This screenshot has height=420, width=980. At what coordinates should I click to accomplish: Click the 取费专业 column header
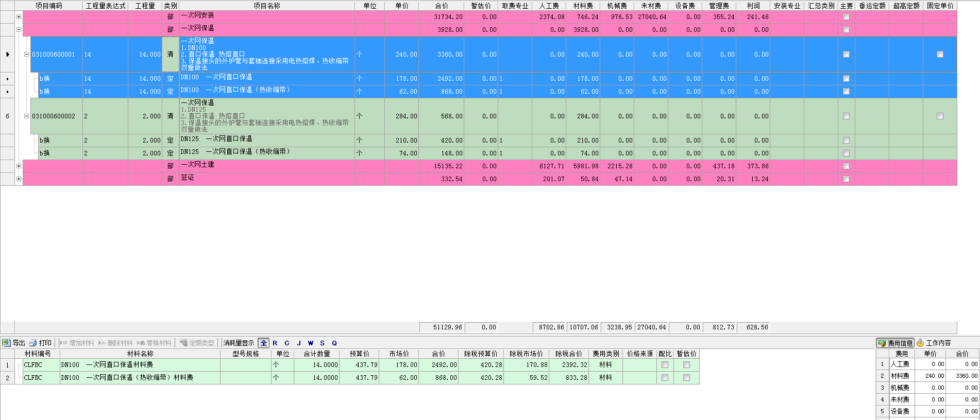(515, 6)
